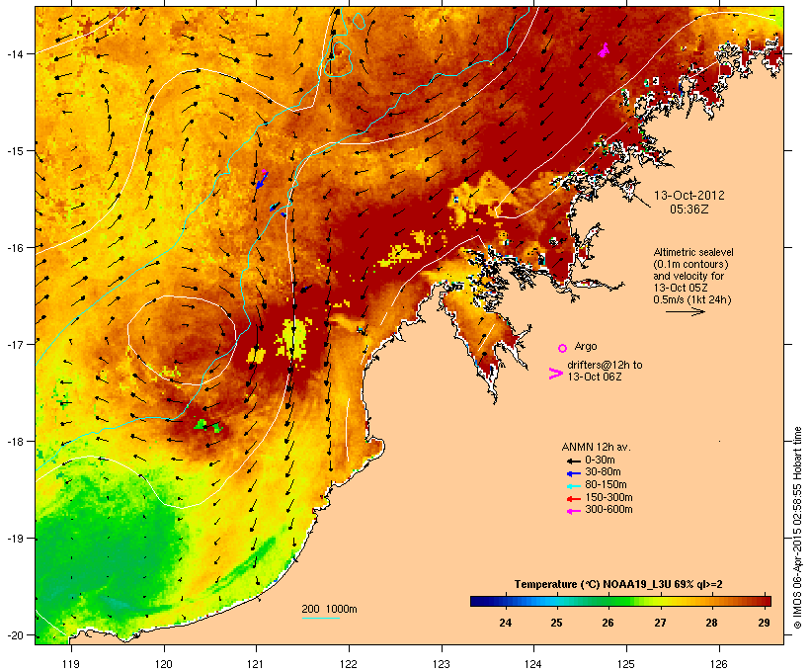Click the time label 05:36Z
The image size is (810, 672).
689,210
